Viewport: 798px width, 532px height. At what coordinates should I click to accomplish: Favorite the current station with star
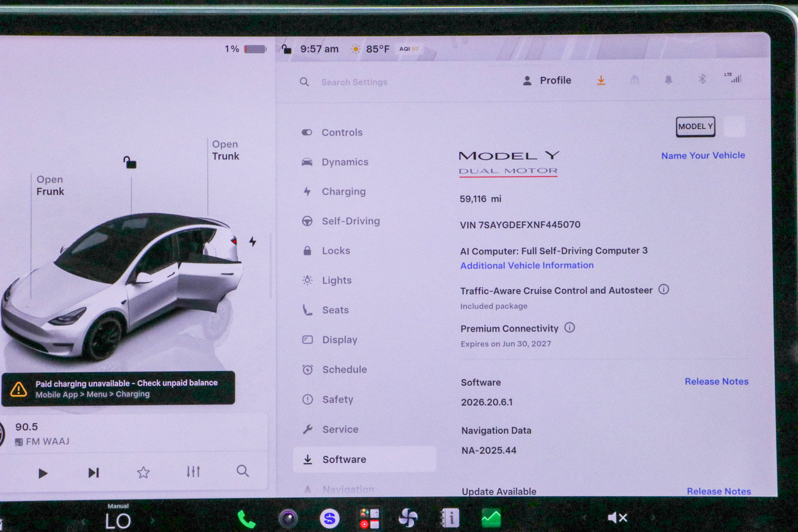(143, 472)
